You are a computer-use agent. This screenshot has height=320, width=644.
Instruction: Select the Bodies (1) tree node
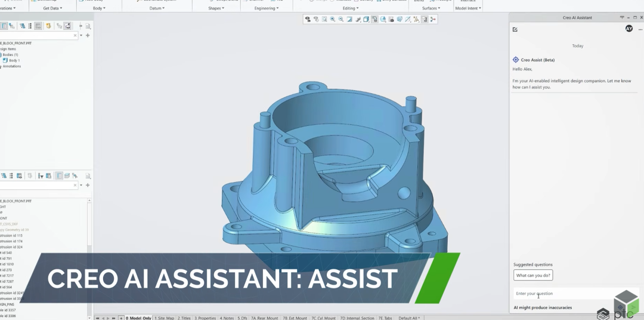pos(10,55)
